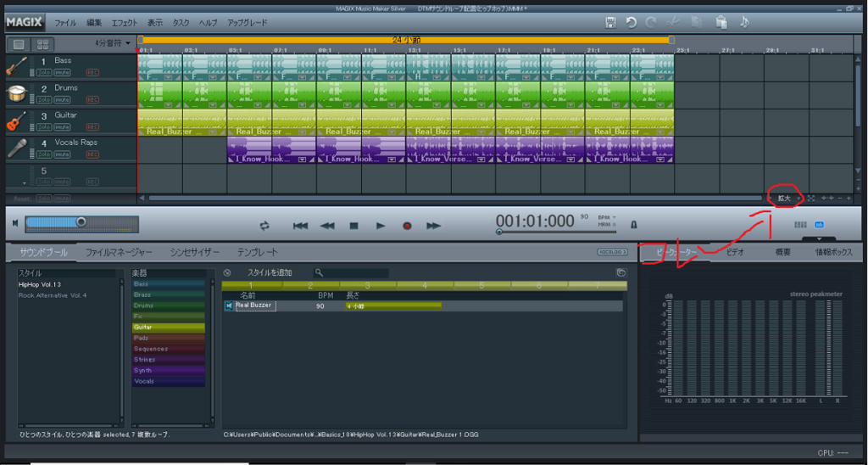Collapse lower panel with down arrow tab
Viewport: 868px width, 465px height.
click(x=820, y=239)
